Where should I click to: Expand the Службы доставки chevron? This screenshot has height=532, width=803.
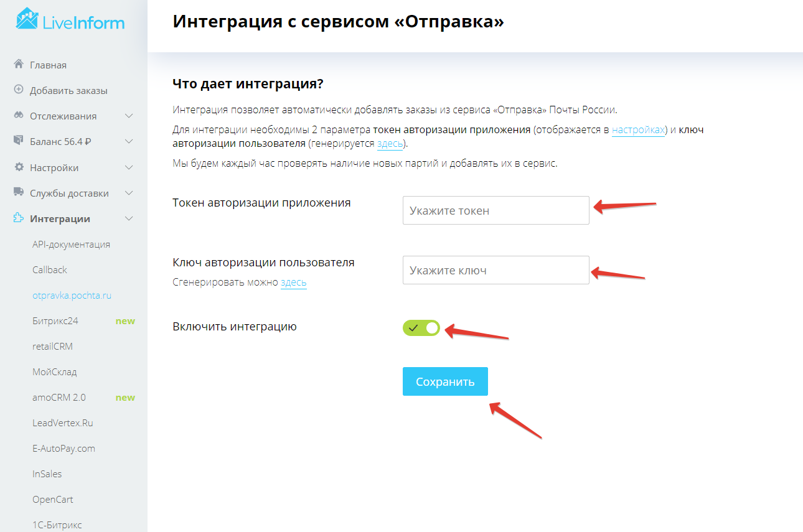pos(129,193)
